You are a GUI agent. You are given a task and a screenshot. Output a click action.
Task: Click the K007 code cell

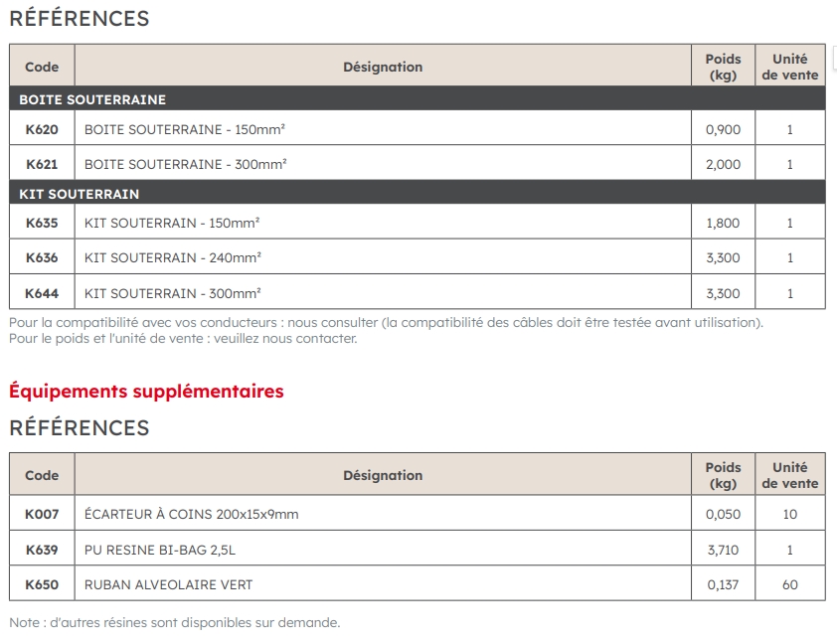tap(42, 514)
